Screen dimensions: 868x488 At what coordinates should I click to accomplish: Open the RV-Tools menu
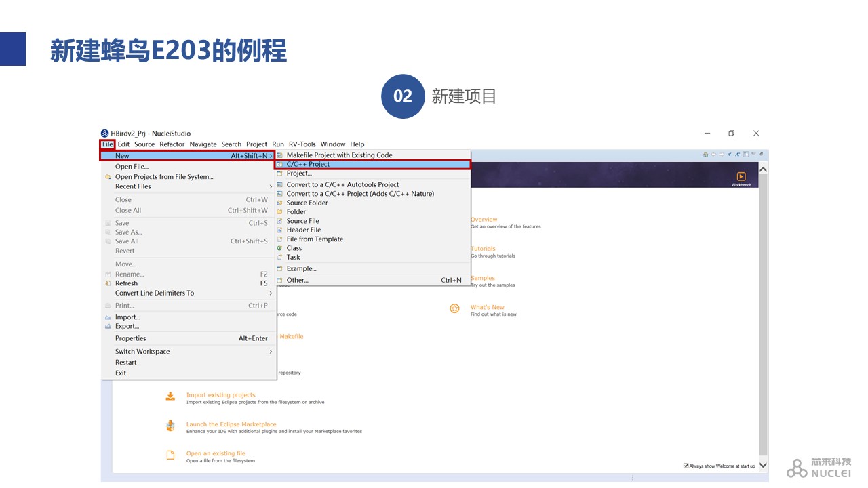coord(302,144)
